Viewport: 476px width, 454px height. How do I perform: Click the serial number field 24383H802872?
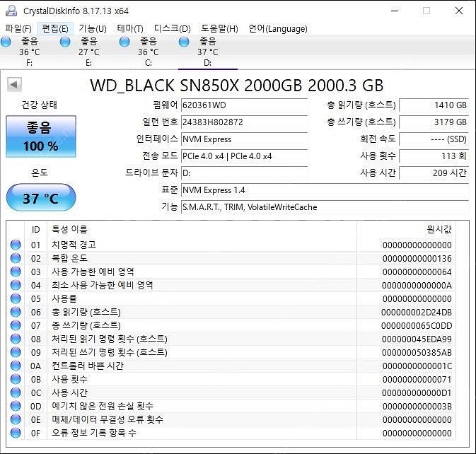tap(244, 122)
